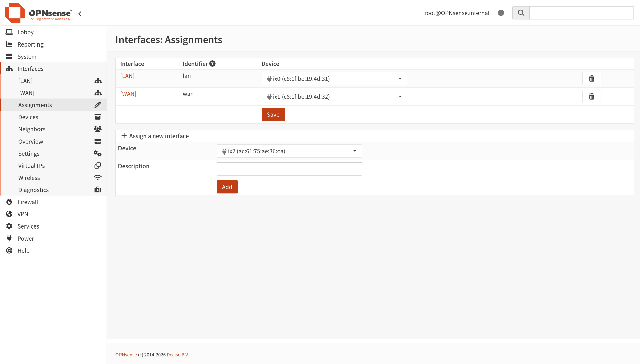
Task: Click the Reporting chart icon
Action: (9, 44)
